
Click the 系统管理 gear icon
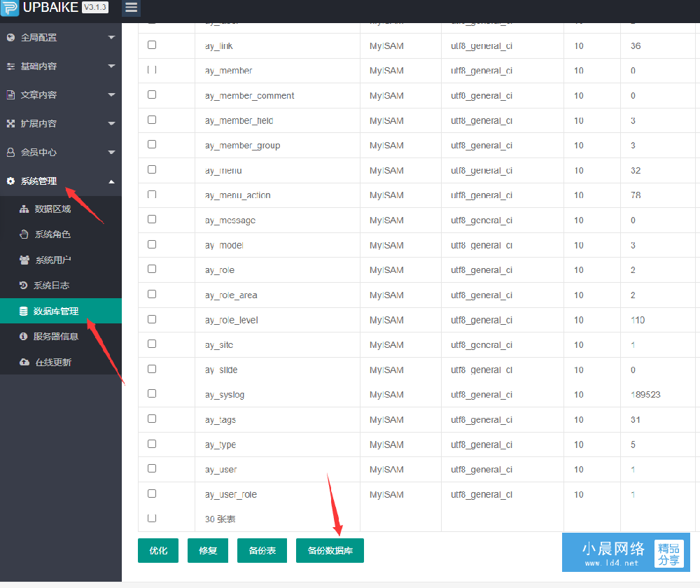pos(10,181)
